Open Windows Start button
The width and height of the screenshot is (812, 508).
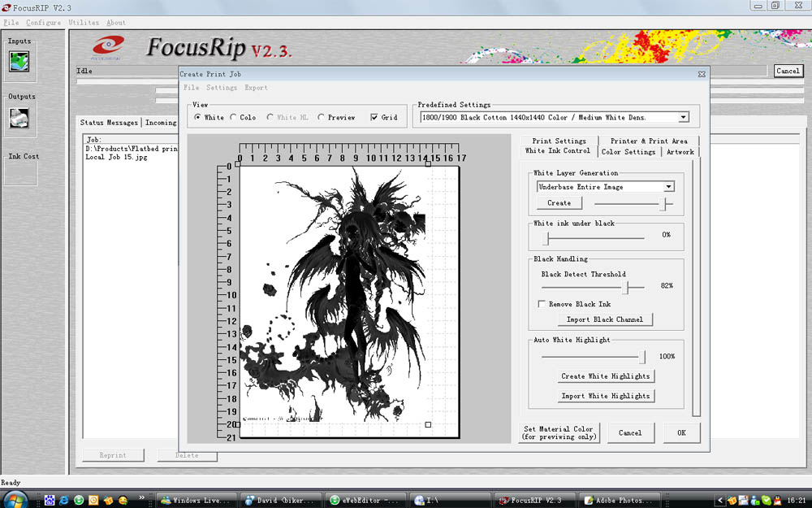click(x=15, y=500)
